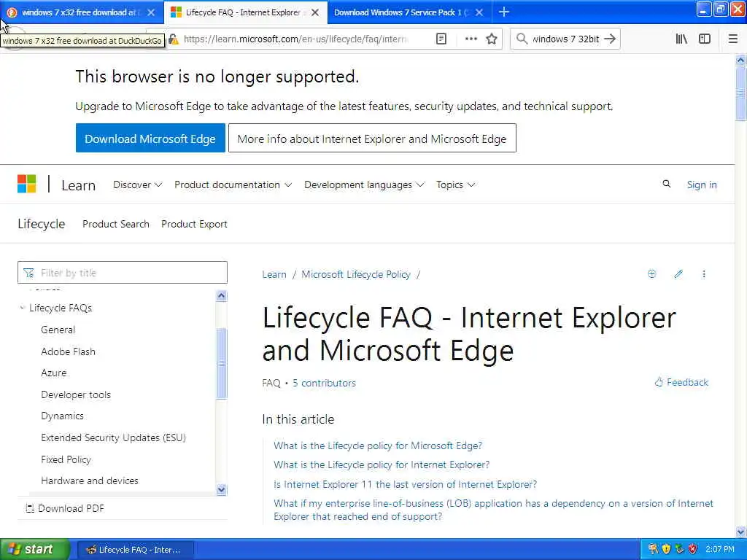Open Lifecycle policy for Microsoft Edge link
The width and height of the screenshot is (747, 560).
click(378, 446)
